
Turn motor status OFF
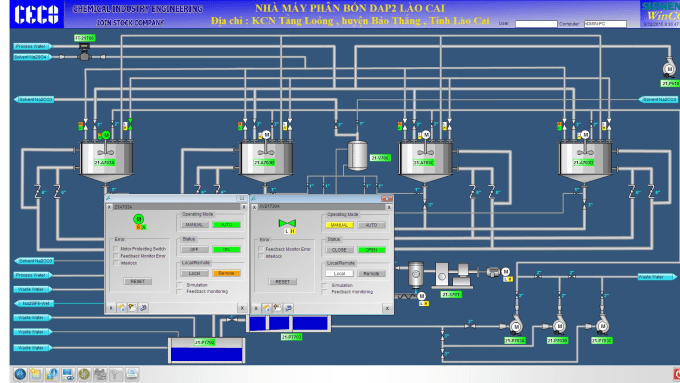[x=194, y=249]
